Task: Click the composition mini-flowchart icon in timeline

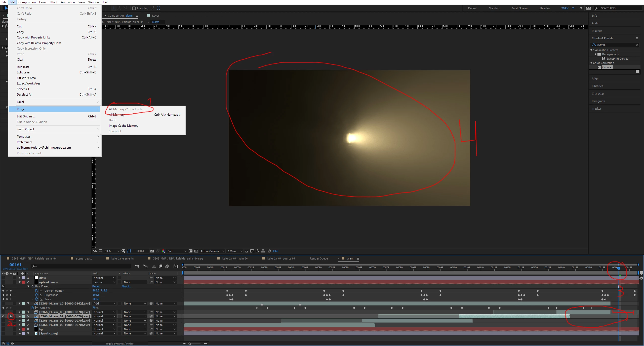Action: point(137,266)
